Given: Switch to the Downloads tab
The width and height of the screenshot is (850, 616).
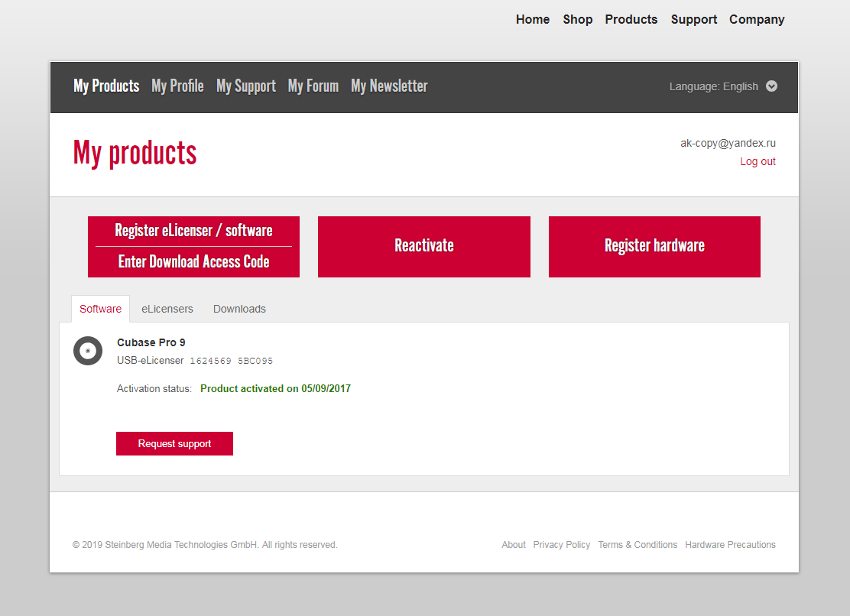Looking at the screenshot, I should click(239, 309).
